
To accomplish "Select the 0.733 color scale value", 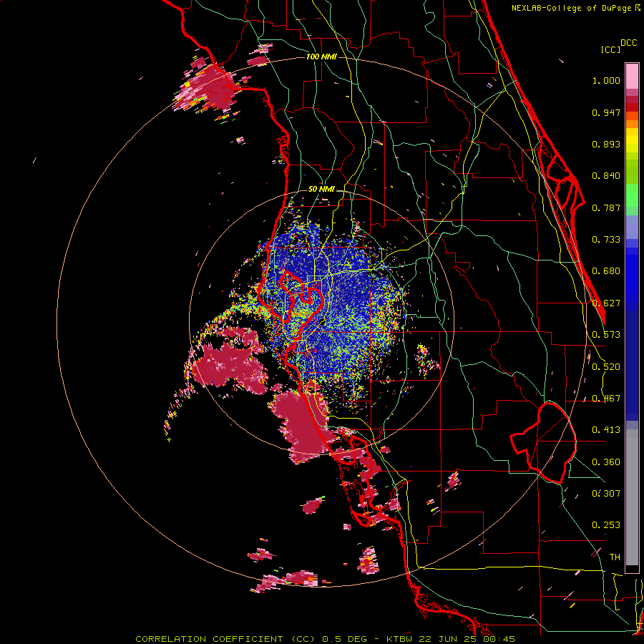I will 606,240.
